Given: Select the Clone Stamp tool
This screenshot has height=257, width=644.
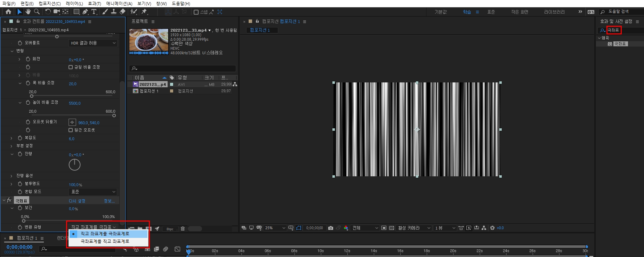Looking at the screenshot, I should (x=113, y=12).
